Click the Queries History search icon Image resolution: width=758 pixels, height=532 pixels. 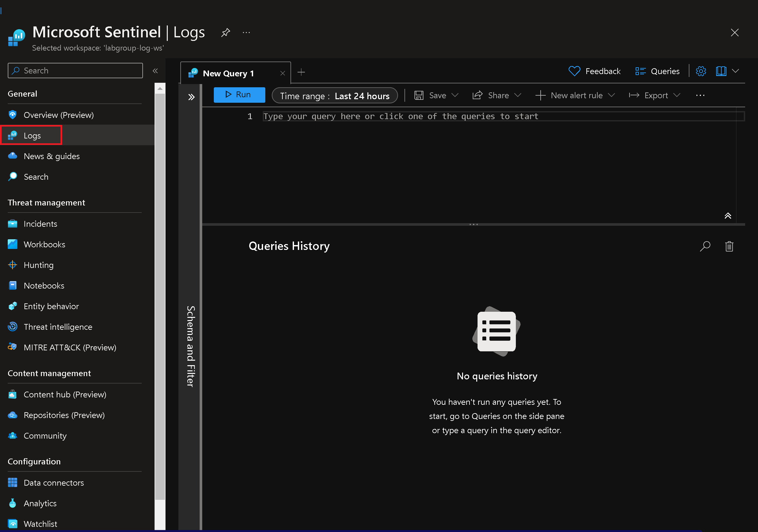[706, 246]
